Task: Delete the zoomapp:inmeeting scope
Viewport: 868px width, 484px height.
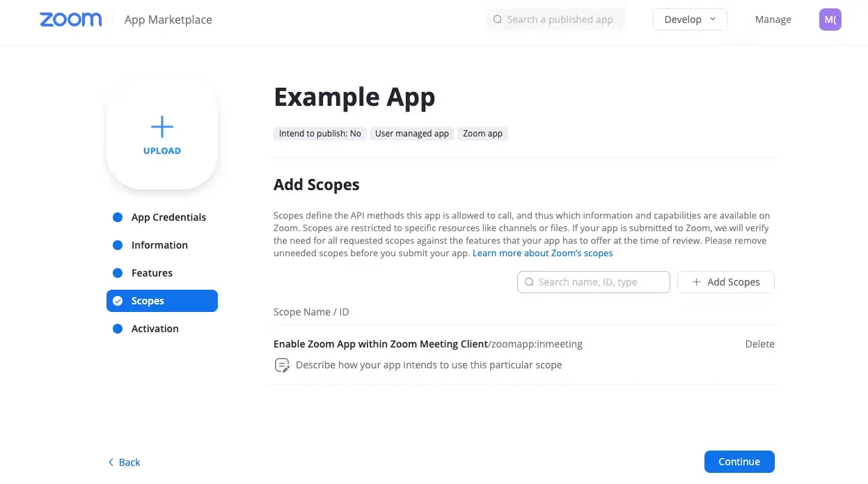Action: coord(759,343)
